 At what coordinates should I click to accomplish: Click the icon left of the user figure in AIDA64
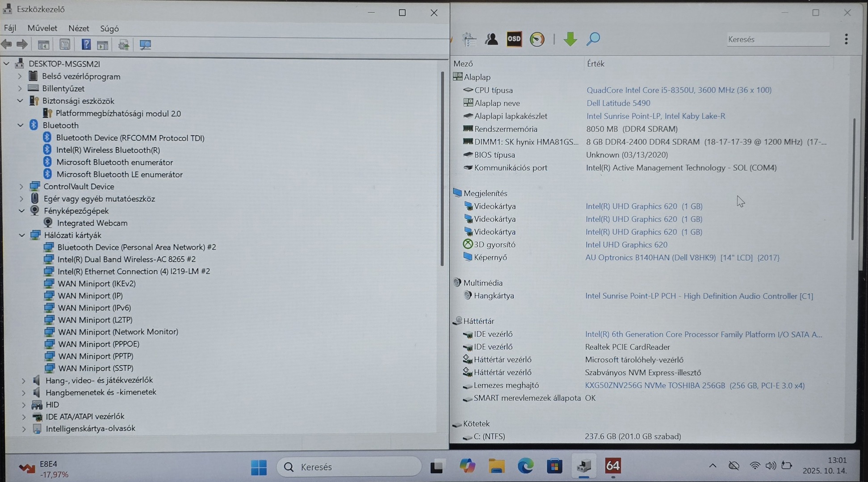[469, 39]
